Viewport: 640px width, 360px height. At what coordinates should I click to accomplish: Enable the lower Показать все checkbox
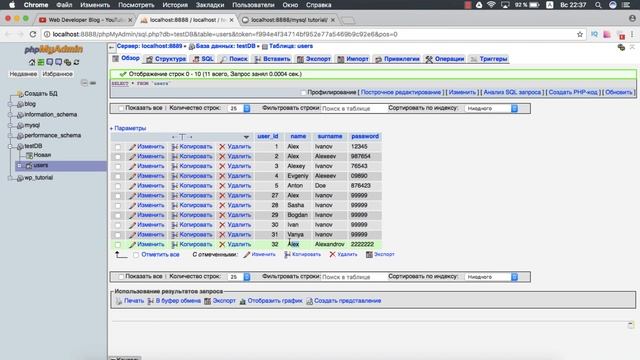pos(121,276)
